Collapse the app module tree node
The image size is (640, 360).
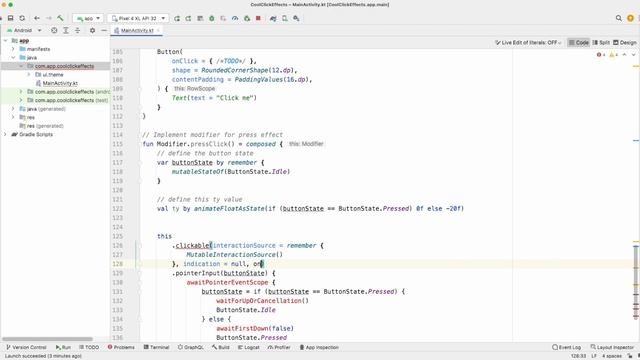click(x=6, y=40)
